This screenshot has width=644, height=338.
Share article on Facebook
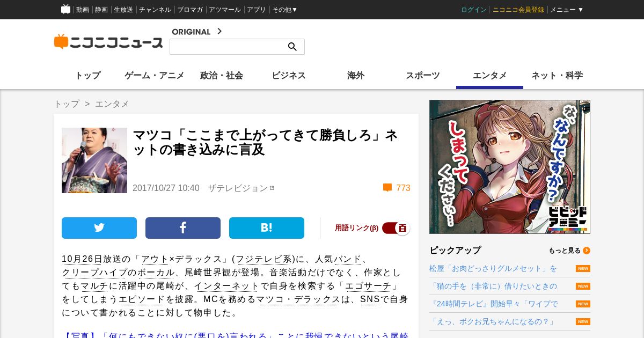click(183, 228)
